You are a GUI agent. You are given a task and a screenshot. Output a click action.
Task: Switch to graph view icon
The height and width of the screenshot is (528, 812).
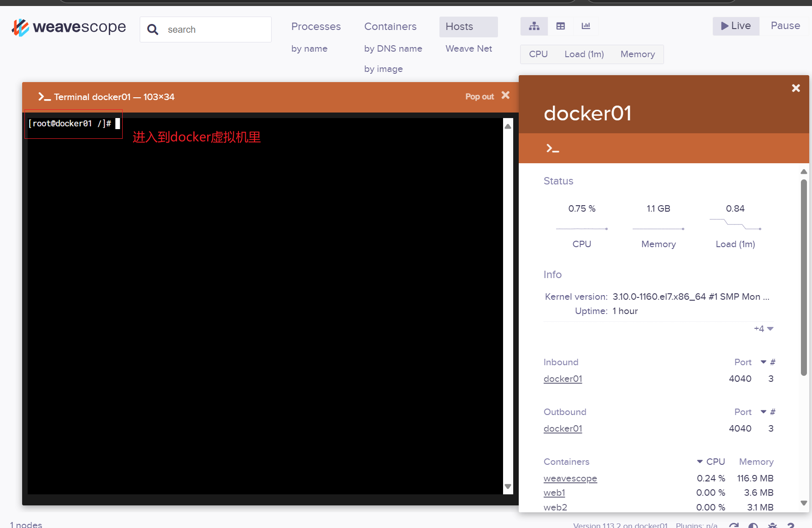[534, 26]
